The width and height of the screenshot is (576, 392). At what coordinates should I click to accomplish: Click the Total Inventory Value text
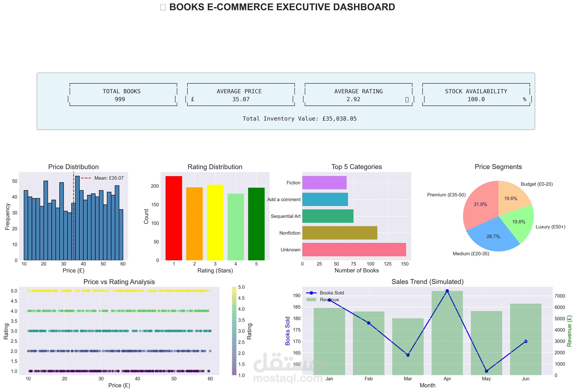coord(299,119)
